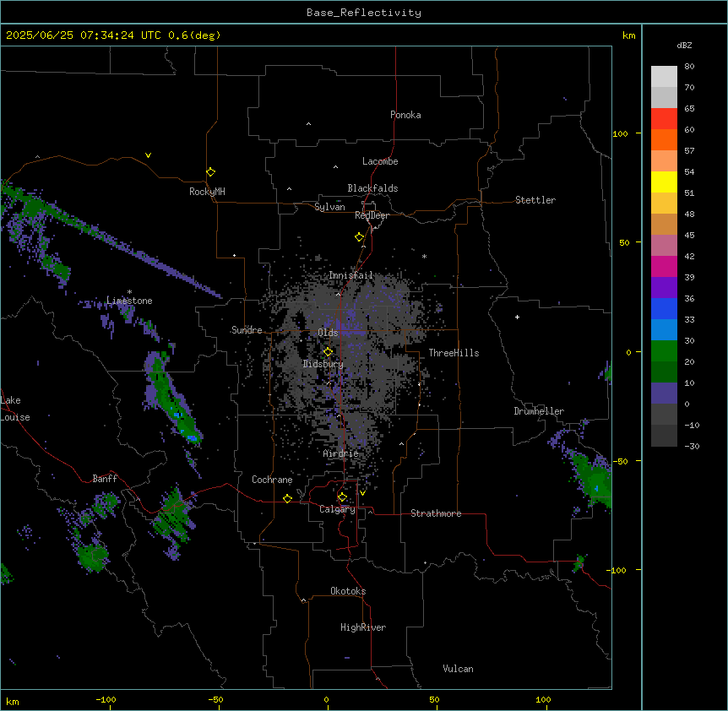This screenshot has width=728, height=711.
Task: Click the Lacombe city label
Action: coord(380,161)
